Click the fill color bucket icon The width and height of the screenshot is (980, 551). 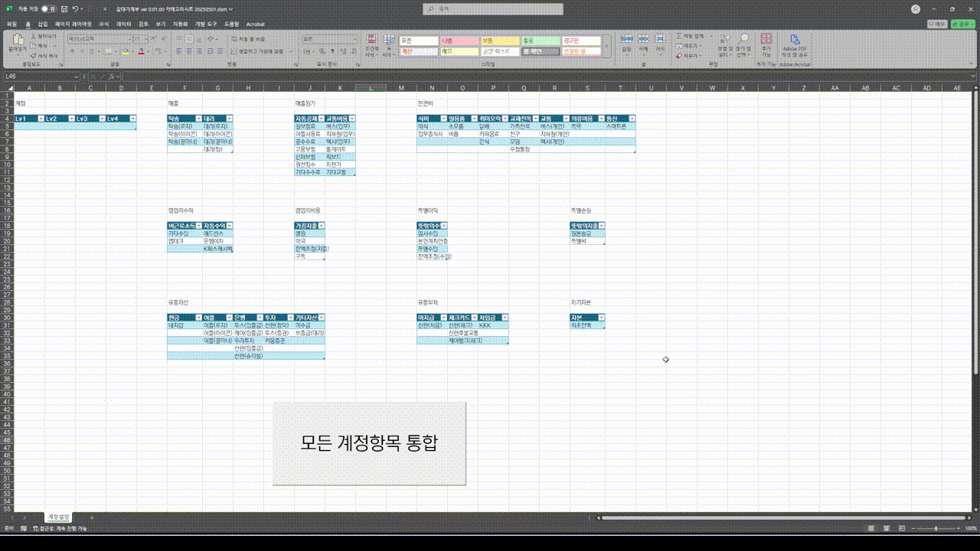(125, 51)
